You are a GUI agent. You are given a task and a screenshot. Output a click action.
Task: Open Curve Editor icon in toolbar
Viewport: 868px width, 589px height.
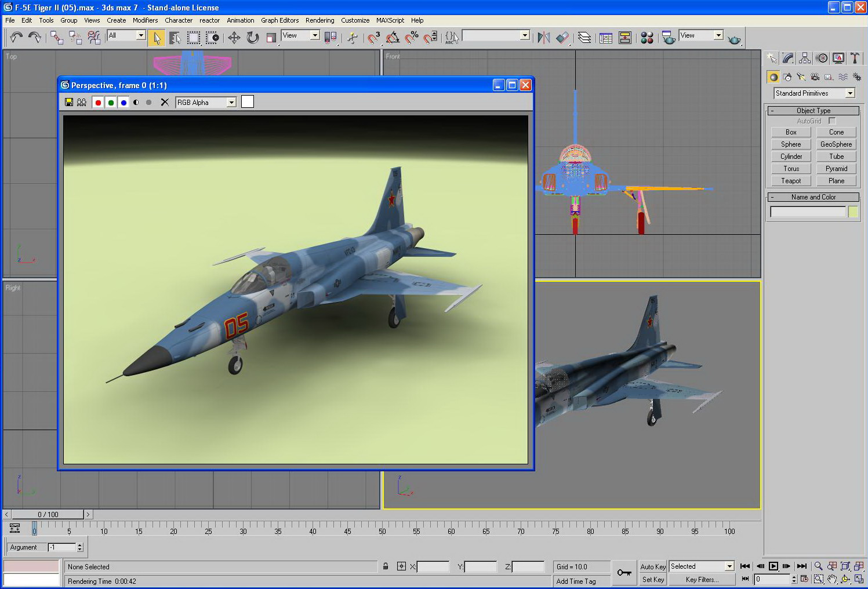point(606,38)
